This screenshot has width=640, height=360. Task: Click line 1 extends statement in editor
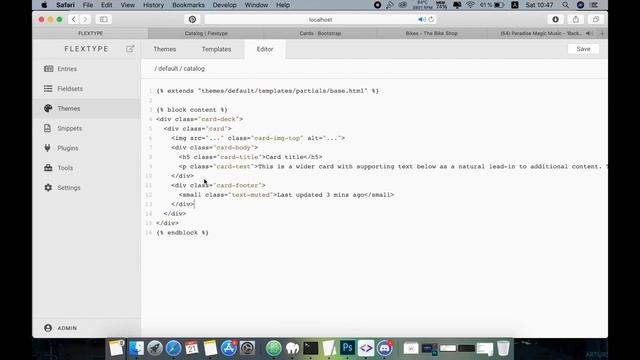click(x=268, y=91)
